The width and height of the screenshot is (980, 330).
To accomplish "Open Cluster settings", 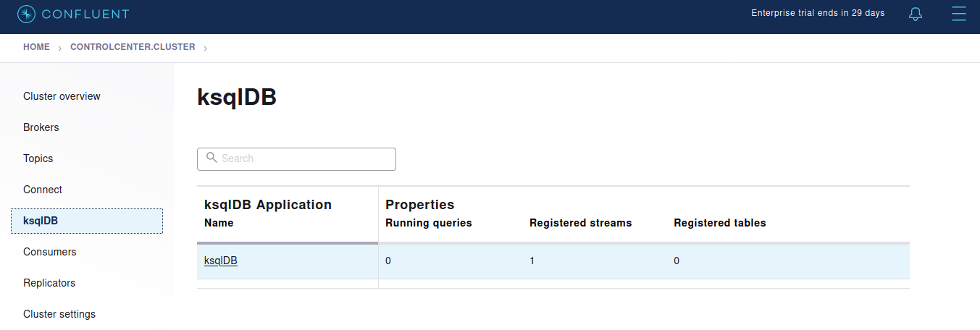I will tap(59, 314).
